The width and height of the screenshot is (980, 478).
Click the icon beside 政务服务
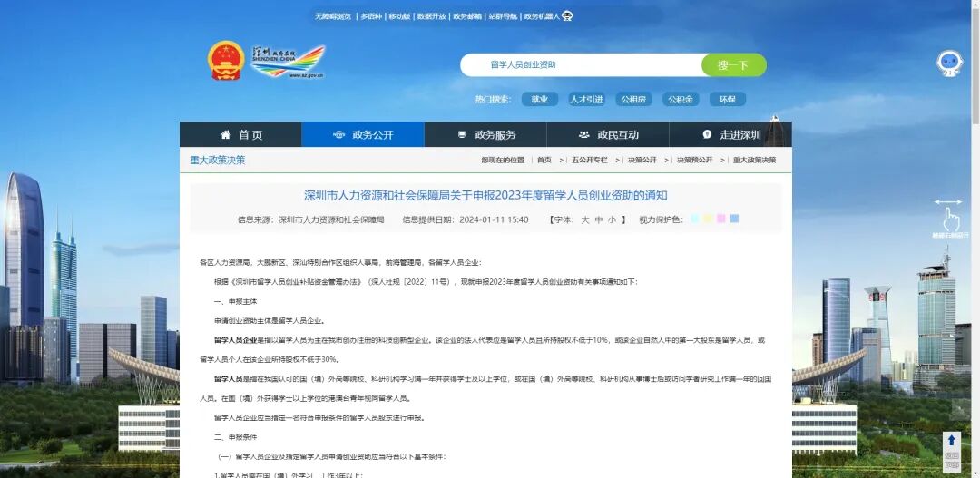[462, 134]
